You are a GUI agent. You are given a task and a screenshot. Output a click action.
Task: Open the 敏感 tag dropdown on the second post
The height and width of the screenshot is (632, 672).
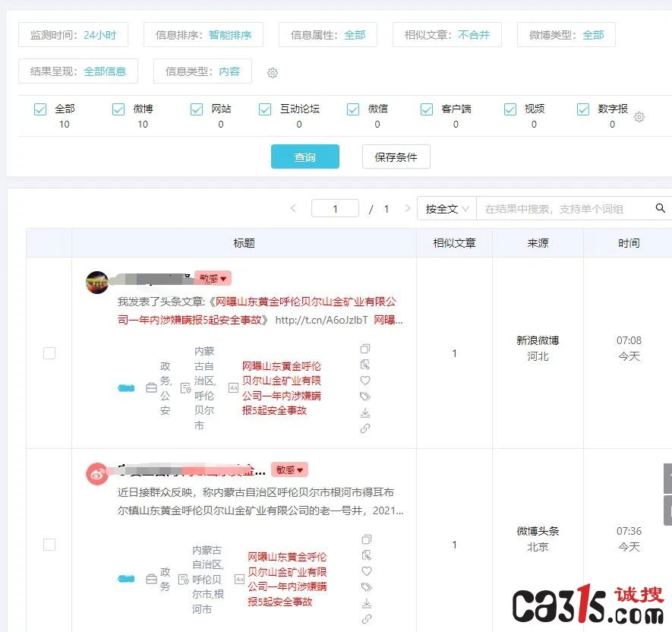click(x=290, y=470)
